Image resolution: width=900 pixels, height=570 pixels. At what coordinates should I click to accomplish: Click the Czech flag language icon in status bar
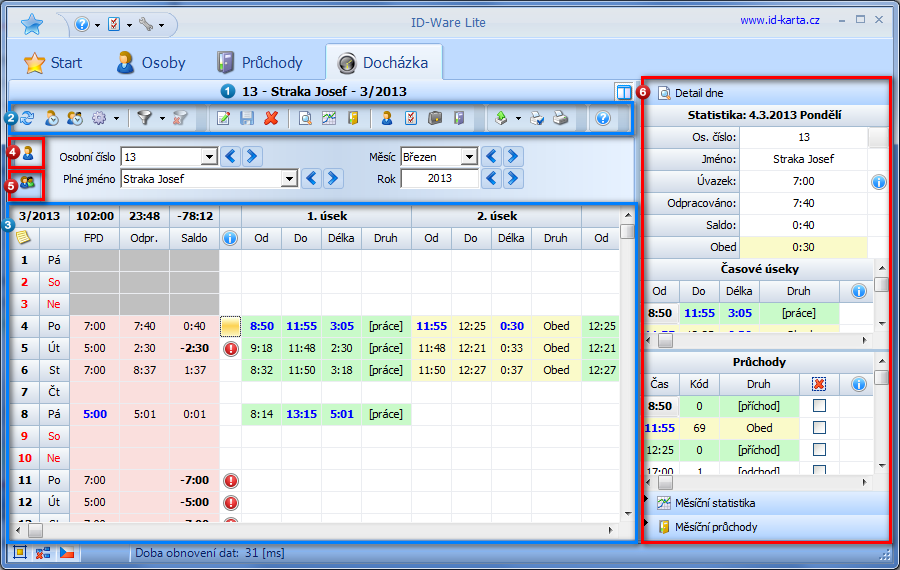tap(67, 553)
